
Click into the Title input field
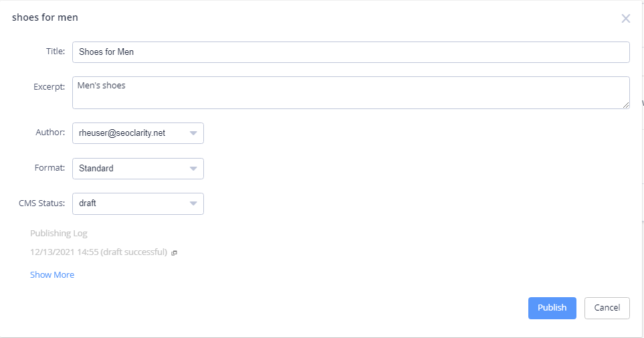coord(350,52)
